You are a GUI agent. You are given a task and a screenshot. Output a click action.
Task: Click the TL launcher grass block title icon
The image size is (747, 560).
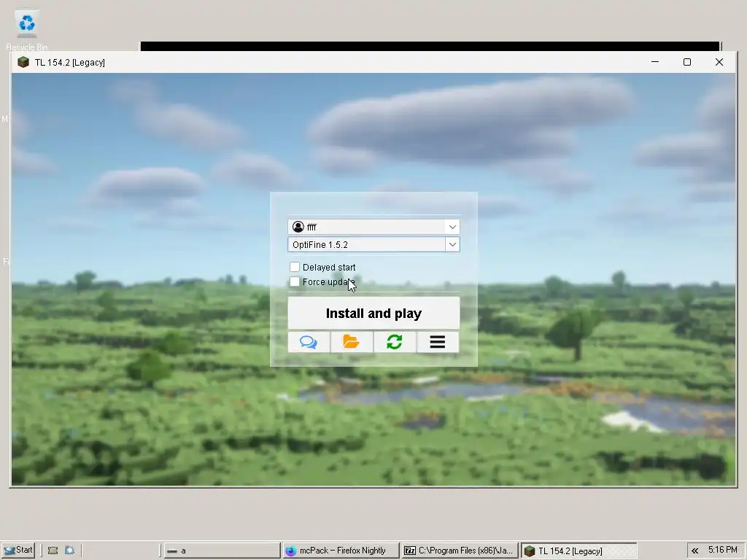pyautogui.click(x=23, y=63)
